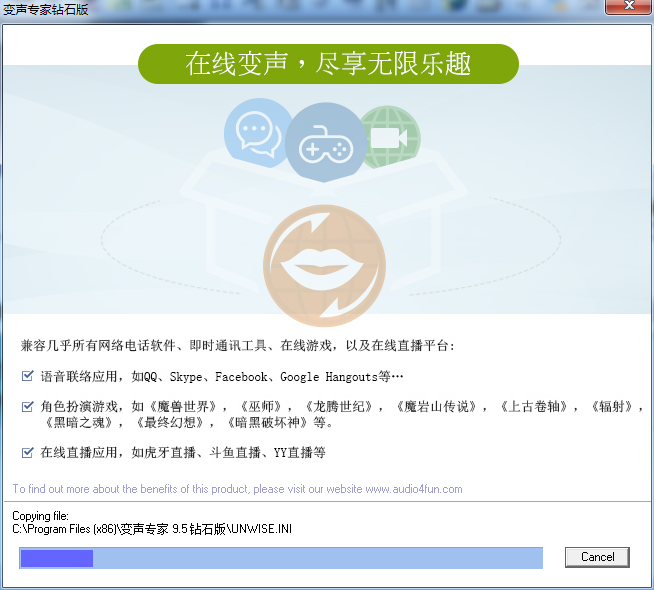Click the Cancel button
This screenshot has width=654, height=590.
[x=597, y=557]
